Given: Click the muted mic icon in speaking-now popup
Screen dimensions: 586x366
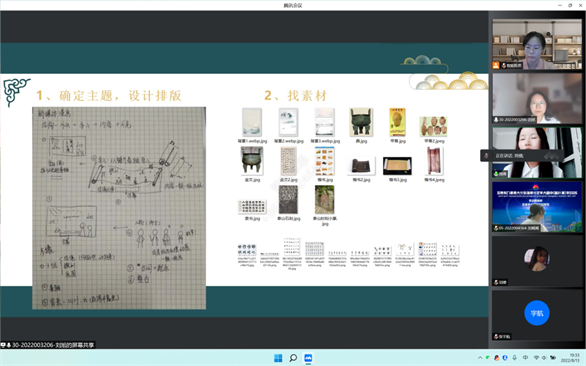Looking at the screenshot, I should [486, 156].
